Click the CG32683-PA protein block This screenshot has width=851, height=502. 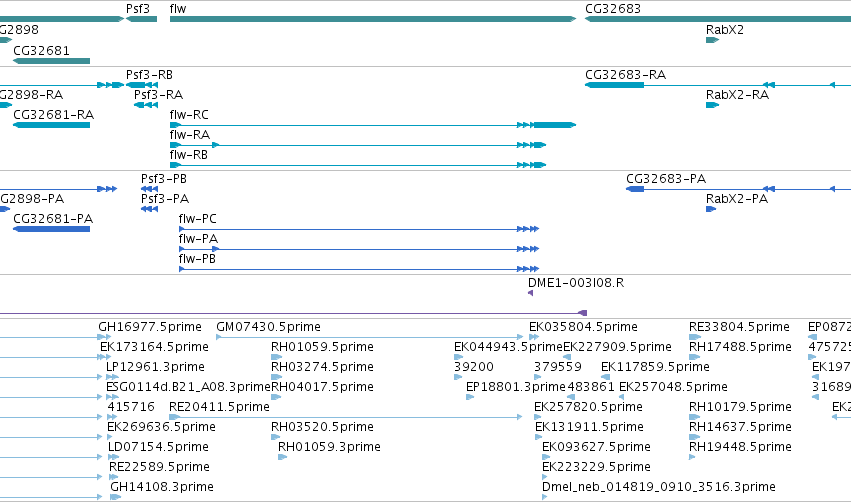[635, 189]
